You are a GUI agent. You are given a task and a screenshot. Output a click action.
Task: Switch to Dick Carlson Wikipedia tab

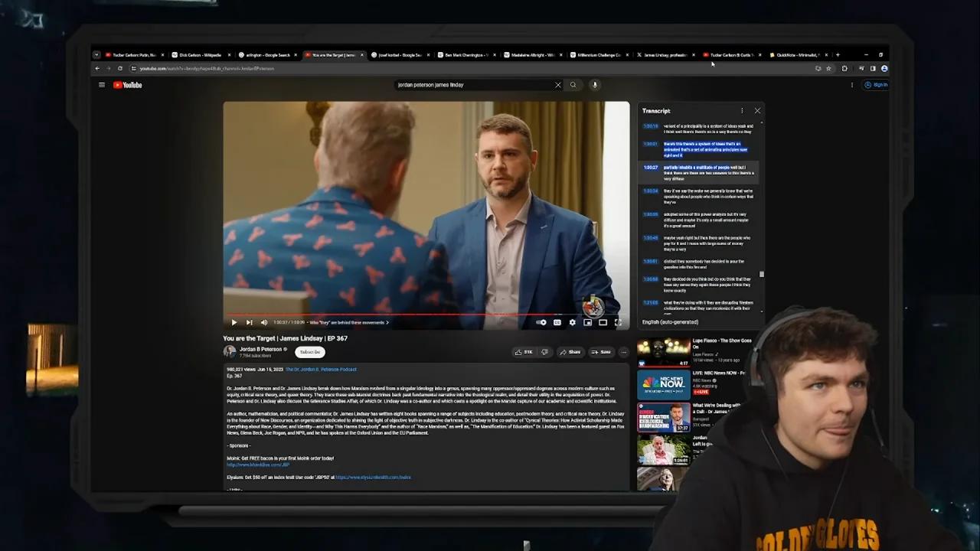[x=199, y=55]
